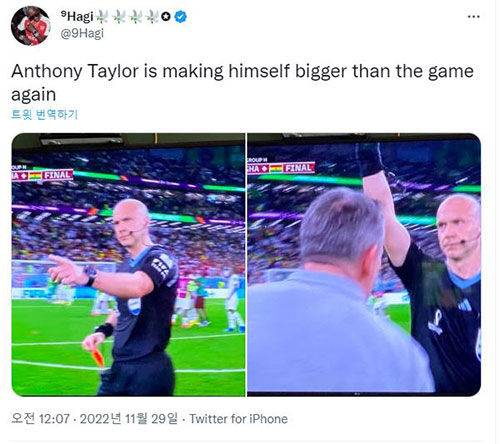This screenshot has height=444, width=500.
Task: Click the 트윗 번역하기 translate link
Action: click(44, 114)
